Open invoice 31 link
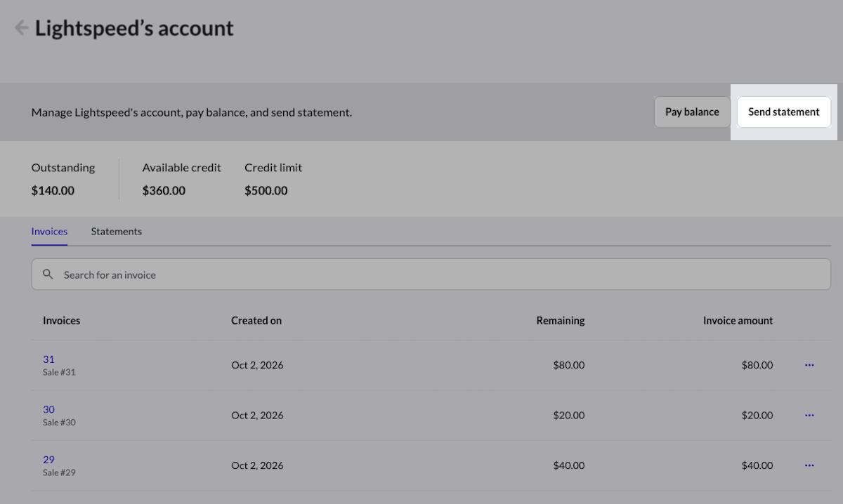The width and height of the screenshot is (843, 504). tap(48, 359)
